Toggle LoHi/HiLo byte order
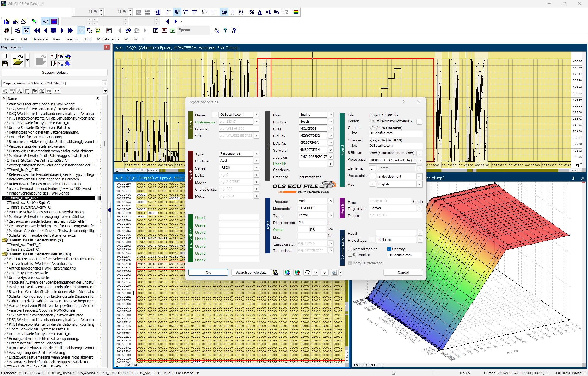 click(205, 12)
